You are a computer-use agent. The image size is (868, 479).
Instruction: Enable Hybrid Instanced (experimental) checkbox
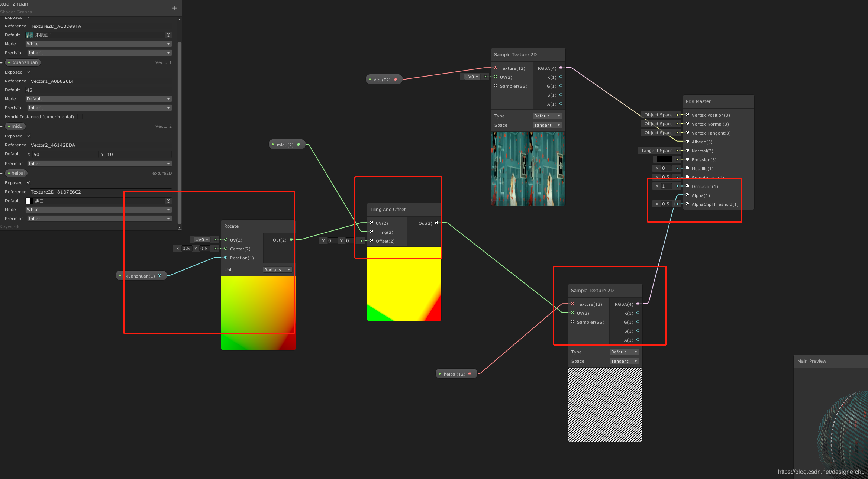80,116
